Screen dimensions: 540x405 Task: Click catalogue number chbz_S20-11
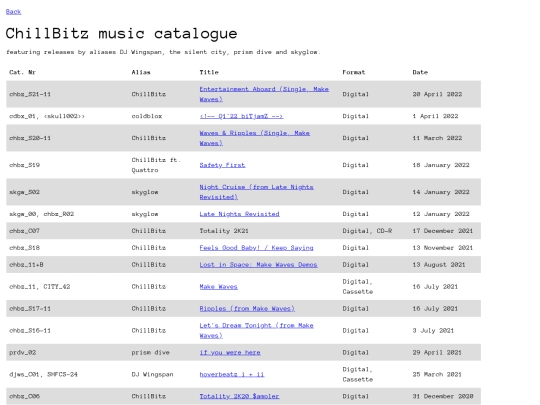(30, 138)
